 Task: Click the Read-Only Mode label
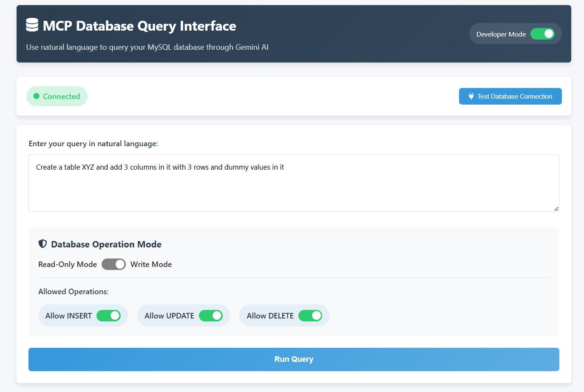click(67, 264)
